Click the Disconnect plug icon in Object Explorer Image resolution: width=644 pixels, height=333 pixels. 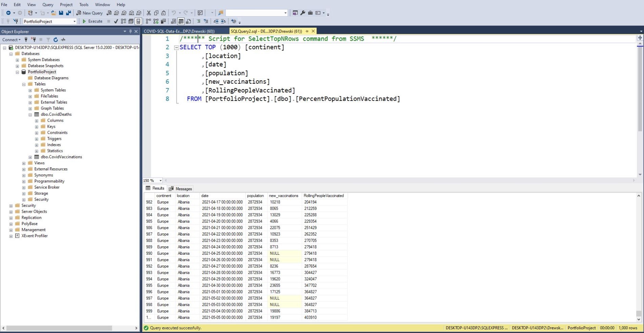point(33,40)
